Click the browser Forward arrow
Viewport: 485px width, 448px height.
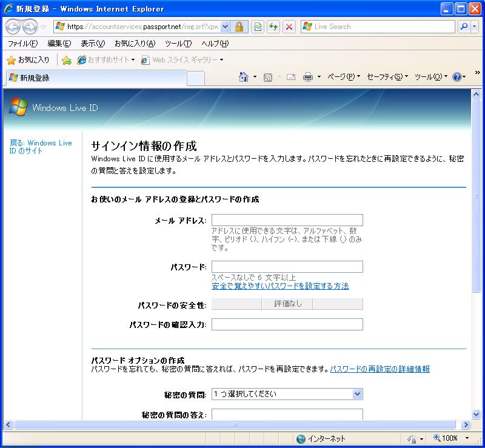pyautogui.click(x=30, y=27)
